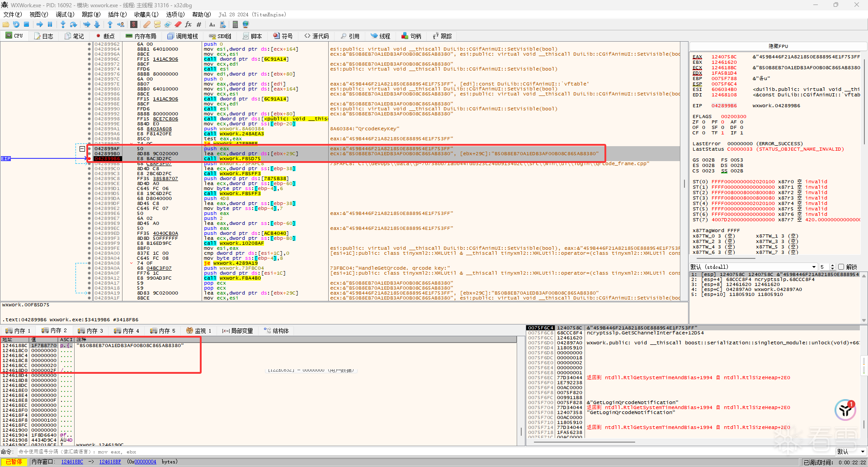Collapse the disassembly block at 042899AF
Viewport: 868px width, 467px height.
(x=82, y=148)
